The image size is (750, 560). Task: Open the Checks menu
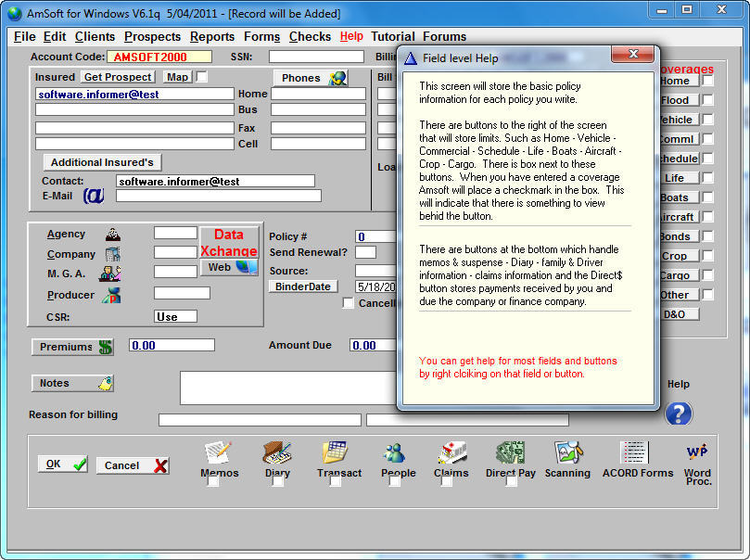point(310,37)
